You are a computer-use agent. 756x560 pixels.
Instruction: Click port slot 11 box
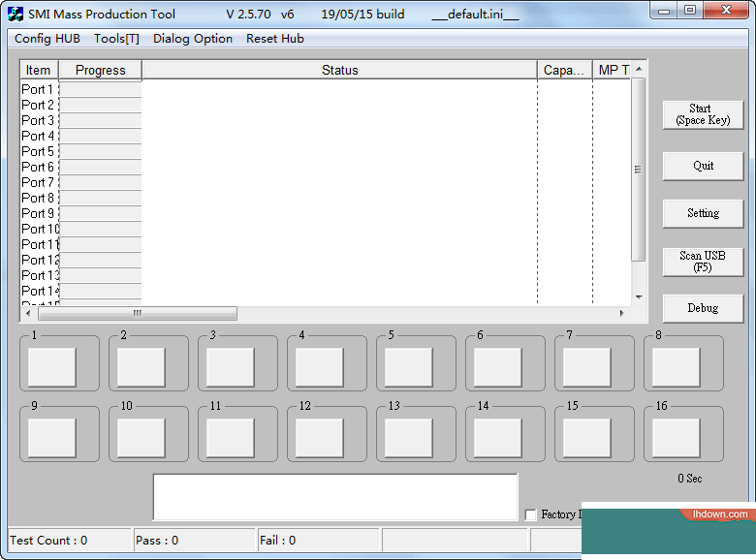231,438
